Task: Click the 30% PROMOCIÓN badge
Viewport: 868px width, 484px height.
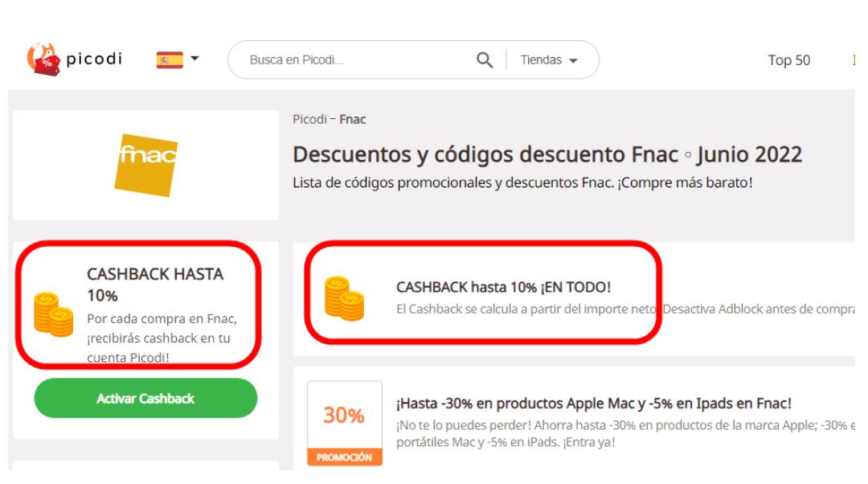Action: pos(344,423)
